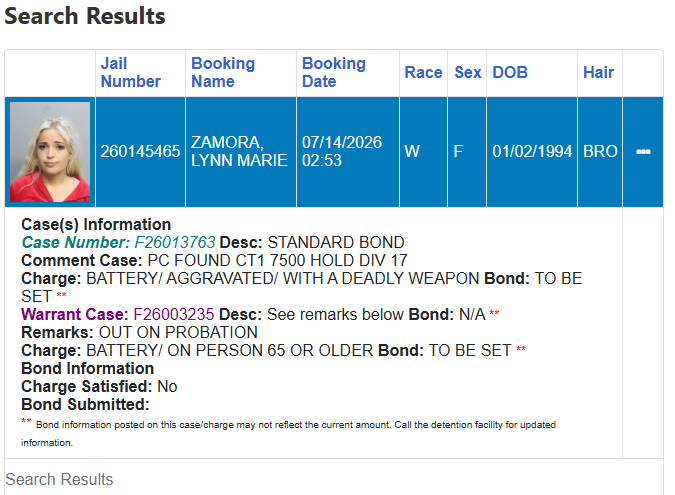Sort results by Sex column
The width and height of the screenshot is (675, 495).
468,72
